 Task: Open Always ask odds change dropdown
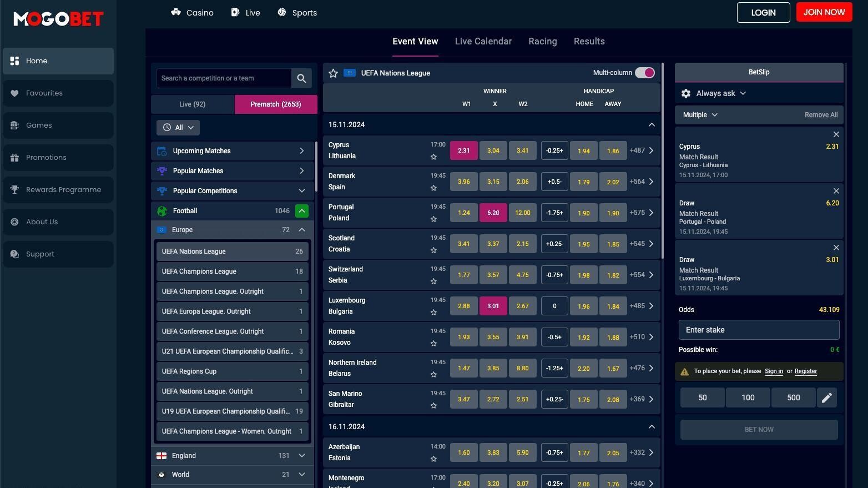point(721,94)
